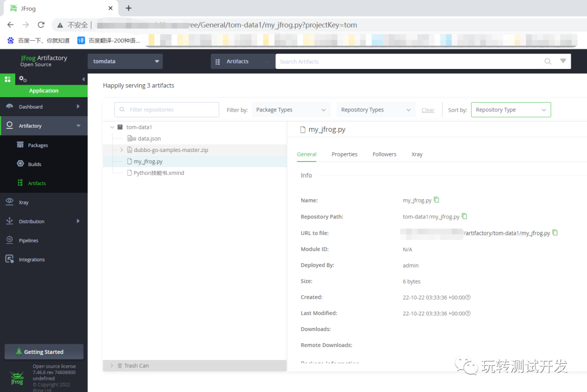This screenshot has width=587, height=392.
Task: Copy the URL to file
Action: pyautogui.click(x=555, y=232)
